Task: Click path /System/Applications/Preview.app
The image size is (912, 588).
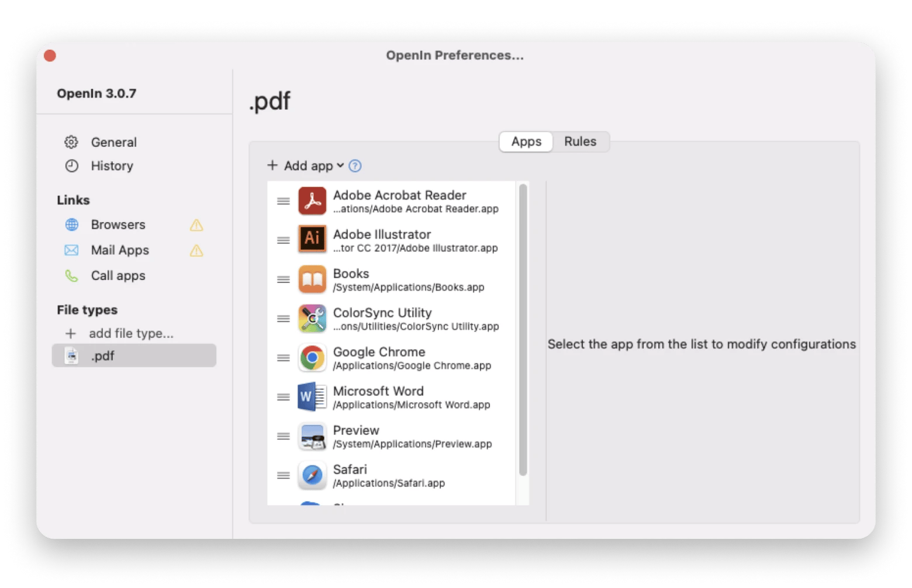Action: pyautogui.click(x=412, y=444)
